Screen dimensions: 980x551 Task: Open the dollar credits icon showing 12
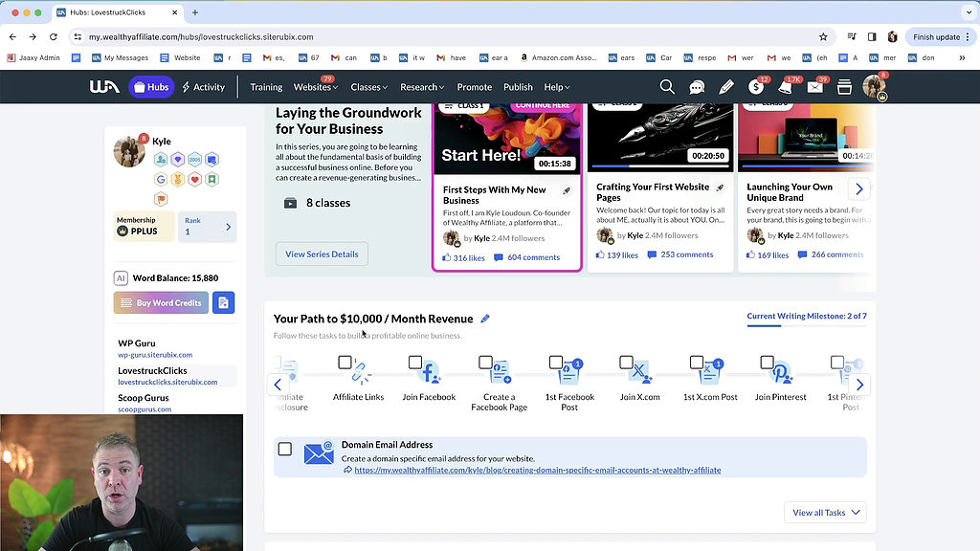click(755, 87)
